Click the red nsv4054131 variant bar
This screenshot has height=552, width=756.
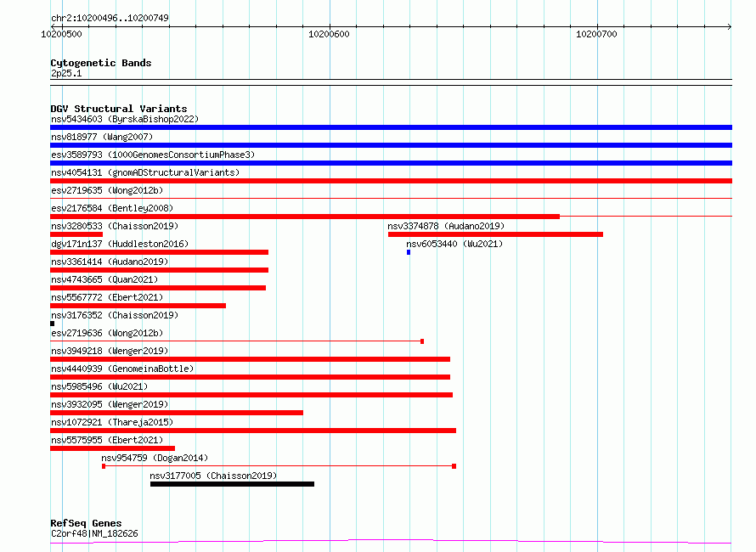coord(391,181)
